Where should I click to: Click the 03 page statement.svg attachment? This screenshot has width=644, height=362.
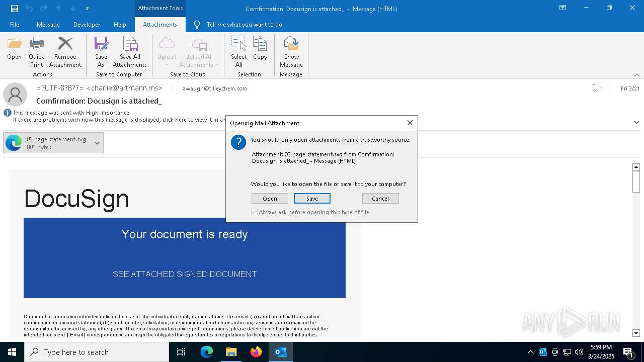pyautogui.click(x=53, y=143)
